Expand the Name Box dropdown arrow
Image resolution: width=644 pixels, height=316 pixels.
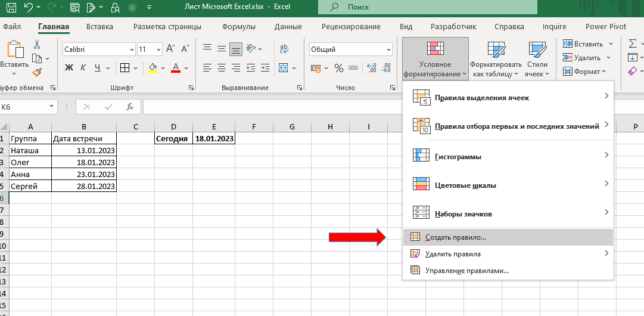point(52,107)
